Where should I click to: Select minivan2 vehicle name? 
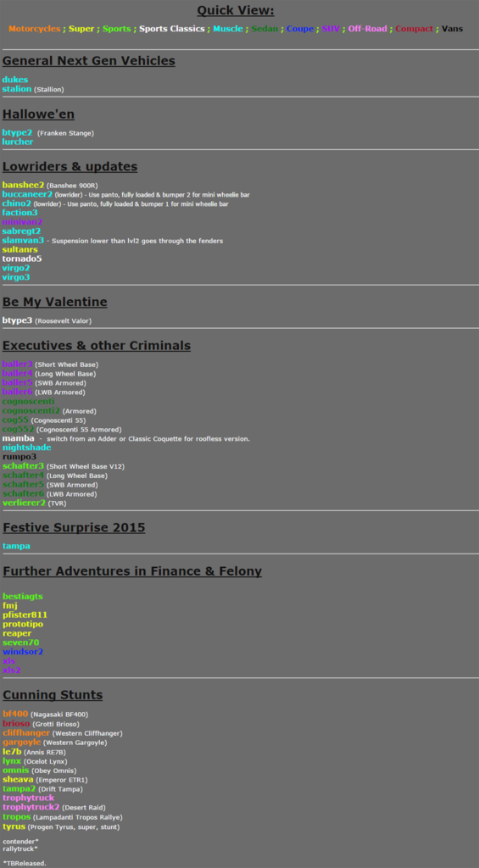22,222
